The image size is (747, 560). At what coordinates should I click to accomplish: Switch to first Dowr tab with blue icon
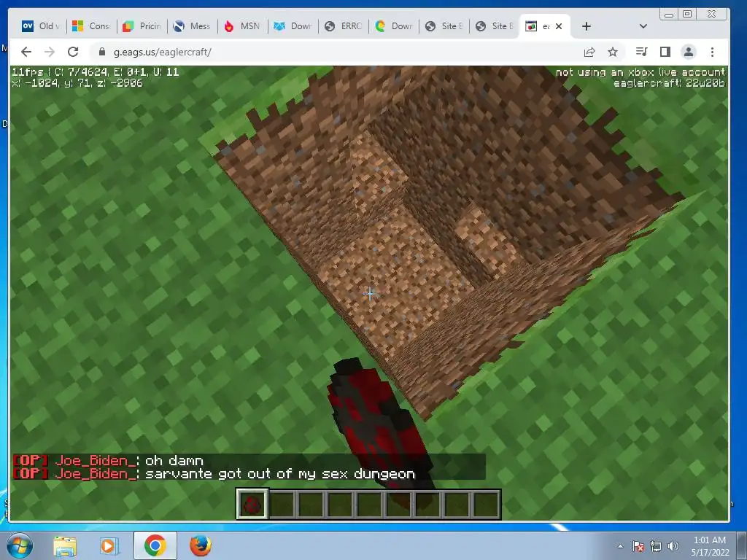293,26
